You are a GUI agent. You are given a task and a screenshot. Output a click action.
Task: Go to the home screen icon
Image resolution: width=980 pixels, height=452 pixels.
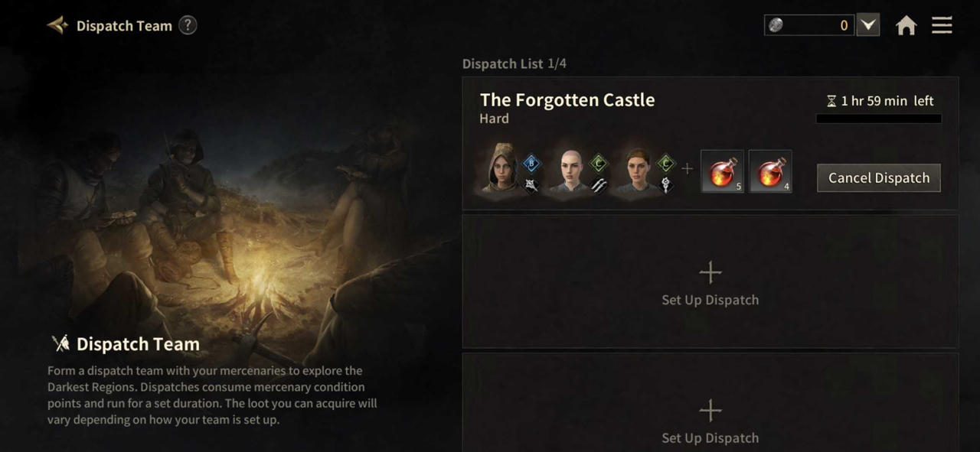pyautogui.click(x=906, y=25)
